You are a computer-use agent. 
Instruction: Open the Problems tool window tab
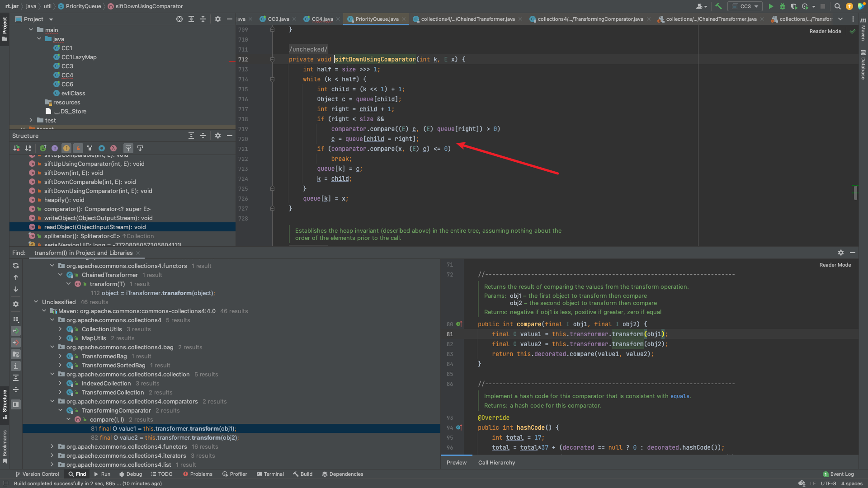(198, 474)
